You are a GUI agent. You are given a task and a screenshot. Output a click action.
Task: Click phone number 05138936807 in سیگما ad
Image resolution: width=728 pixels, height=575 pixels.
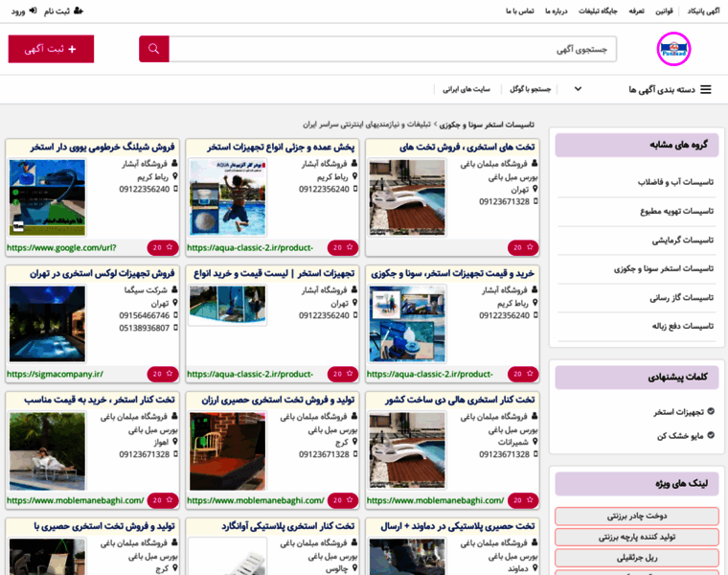click(x=145, y=328)
